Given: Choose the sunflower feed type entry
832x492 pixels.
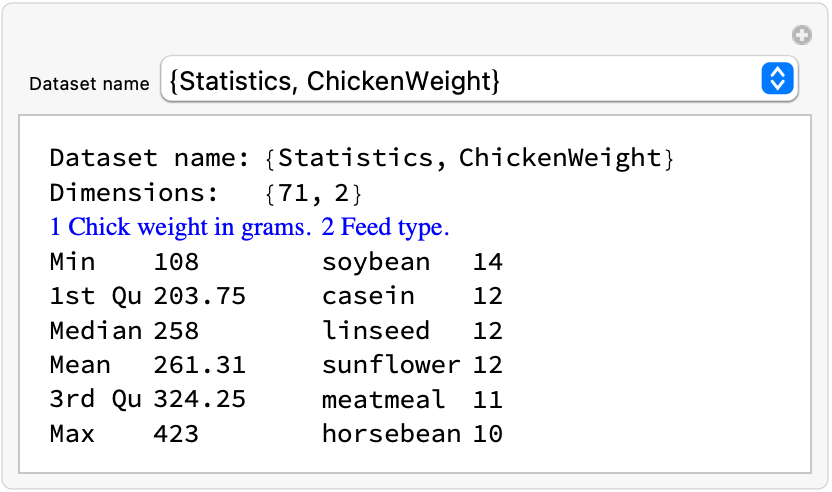Looking at the screenshot, I should click(391, 366).
